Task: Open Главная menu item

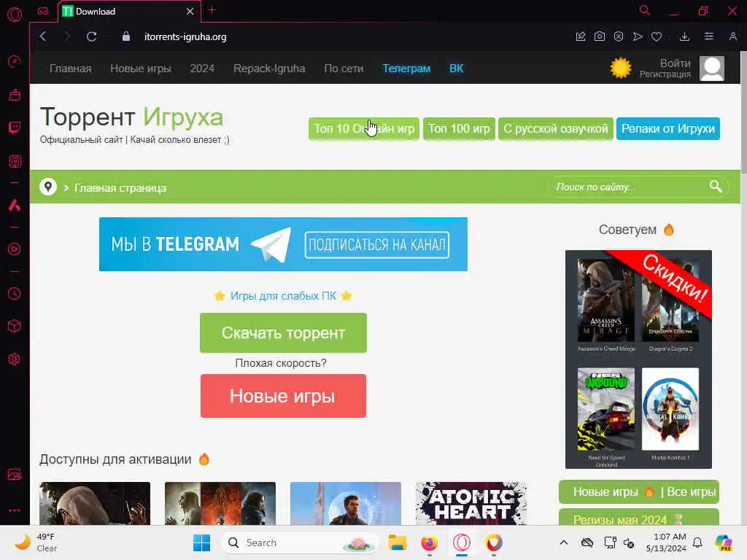Action: click(x=71, y=69)
